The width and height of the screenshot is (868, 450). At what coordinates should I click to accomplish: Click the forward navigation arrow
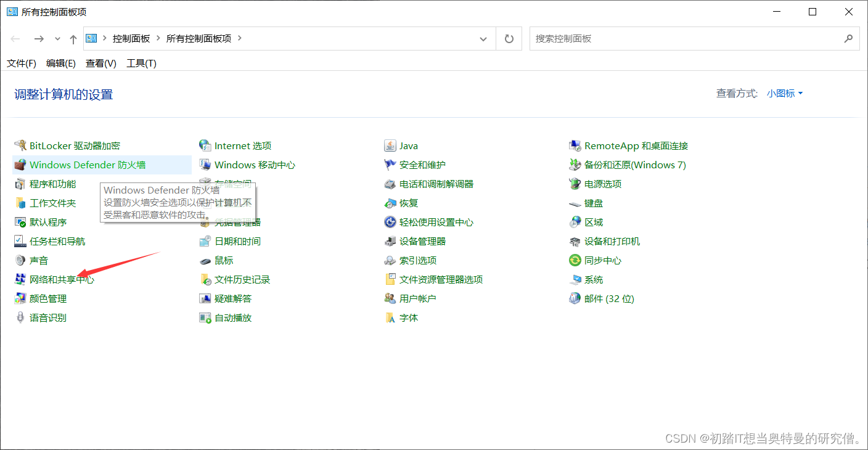coord(39,39)
